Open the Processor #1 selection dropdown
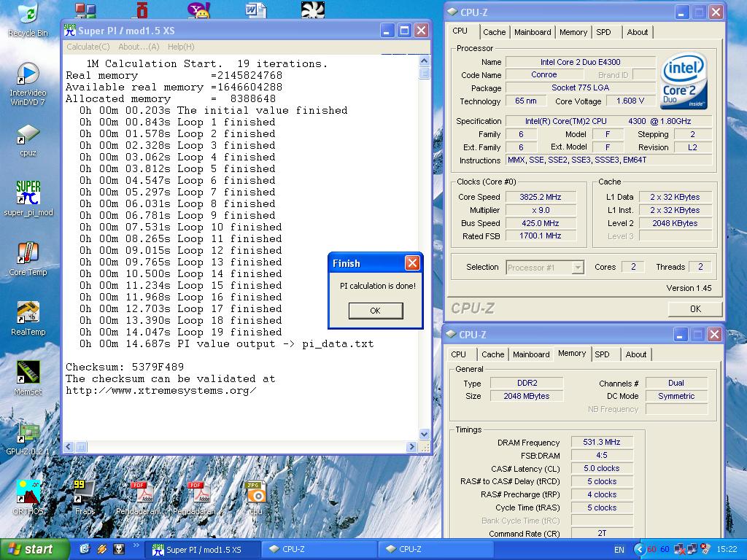 coord(545,268)
